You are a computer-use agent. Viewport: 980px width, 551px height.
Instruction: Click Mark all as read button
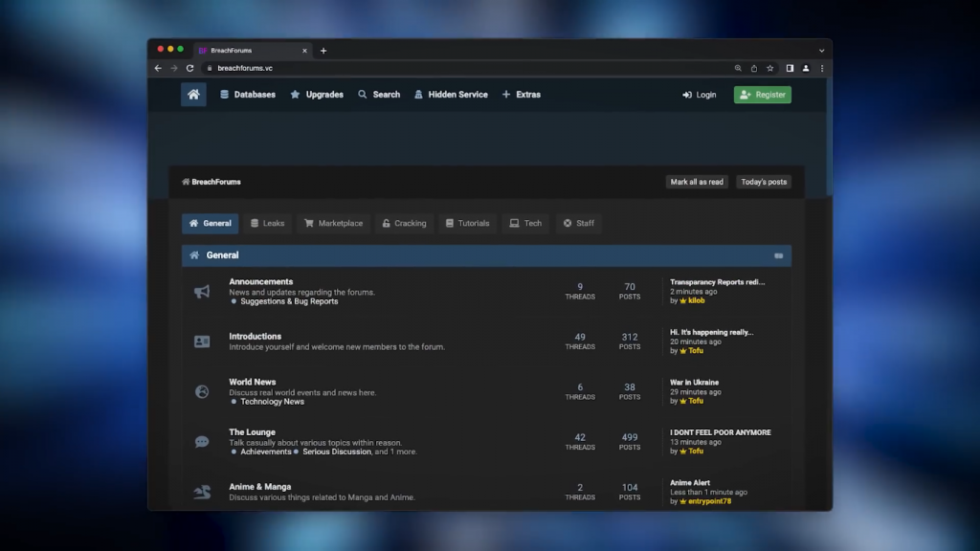pyautogui.click(x=697, y=182)
